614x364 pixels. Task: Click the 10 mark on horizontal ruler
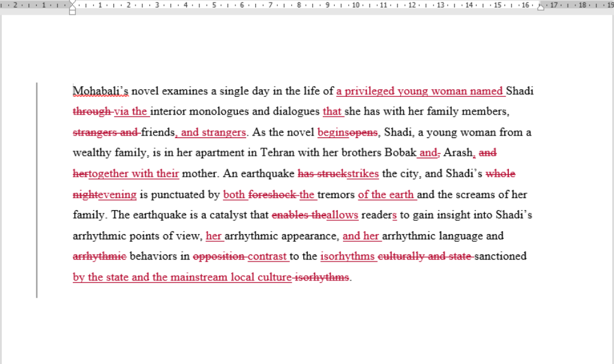356,5
